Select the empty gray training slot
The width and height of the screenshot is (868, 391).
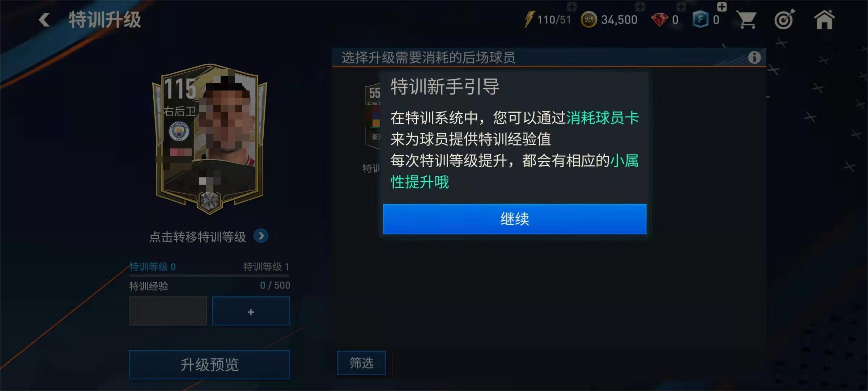tap(168, 311)
